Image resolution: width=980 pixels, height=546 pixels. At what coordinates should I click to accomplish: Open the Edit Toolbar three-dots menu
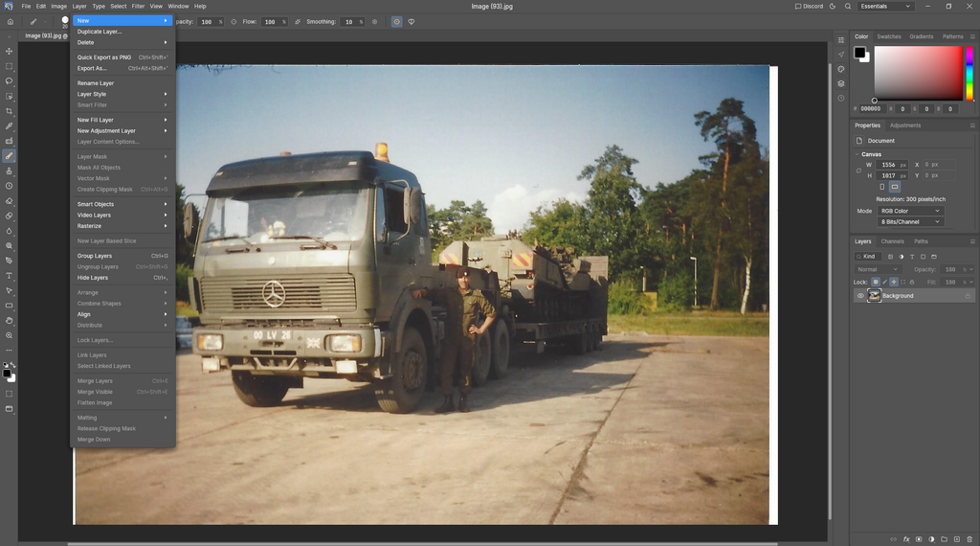(9, 351)
